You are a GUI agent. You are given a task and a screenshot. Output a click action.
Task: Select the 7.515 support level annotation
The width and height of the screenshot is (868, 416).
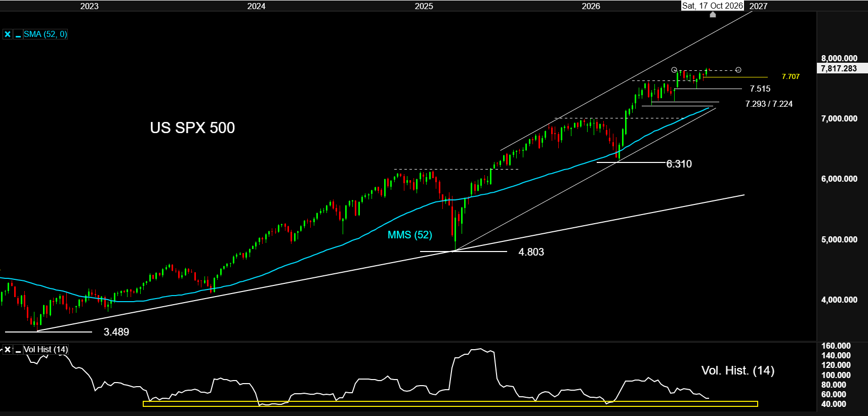pos(760,89)
